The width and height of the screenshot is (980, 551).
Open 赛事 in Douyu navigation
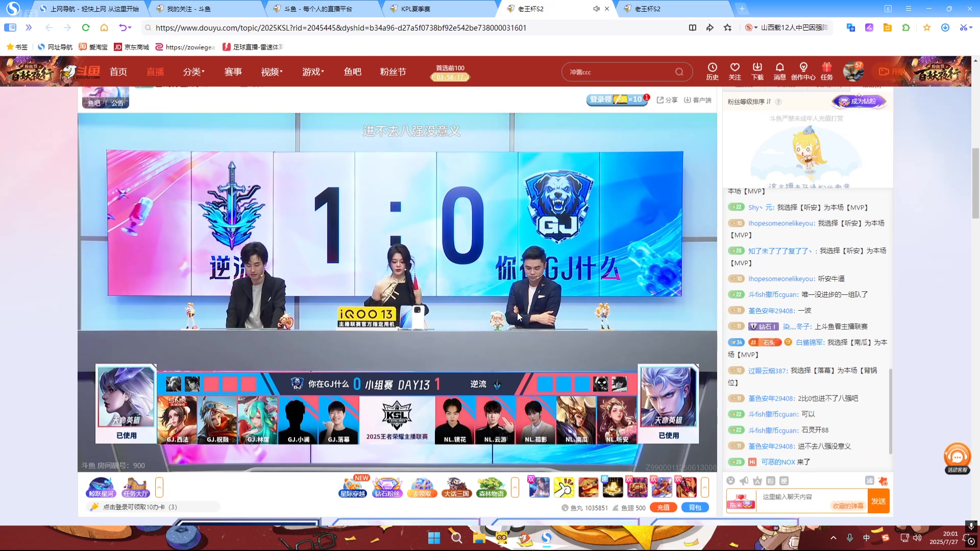coord(233,72)
